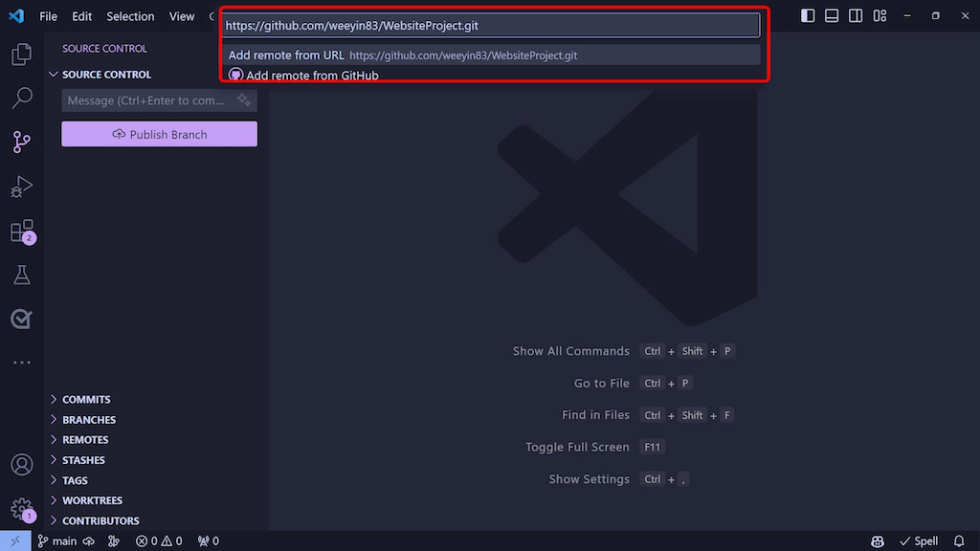Expand the BRANCHES section

pos(88,419)
